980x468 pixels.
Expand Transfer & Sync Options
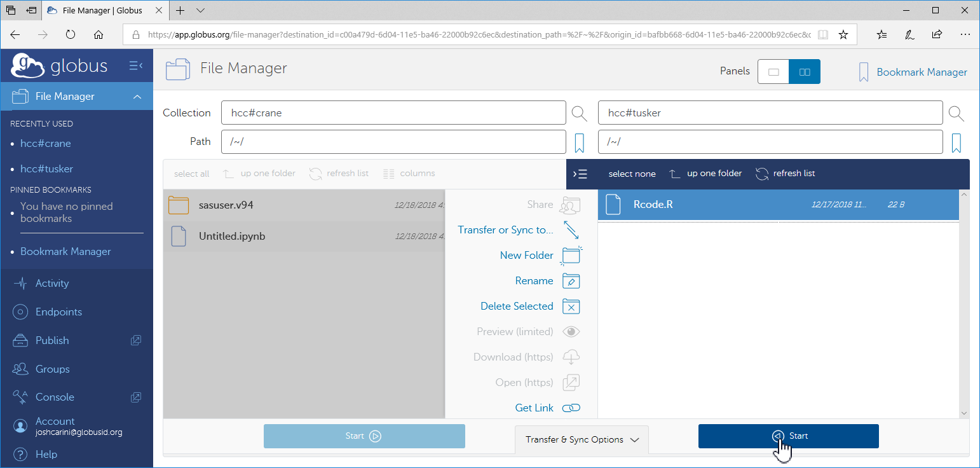[581, 439]
